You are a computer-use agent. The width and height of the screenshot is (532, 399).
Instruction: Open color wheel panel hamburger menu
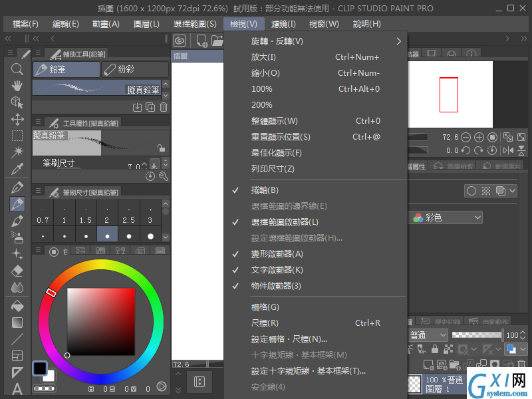pos(38,250)
